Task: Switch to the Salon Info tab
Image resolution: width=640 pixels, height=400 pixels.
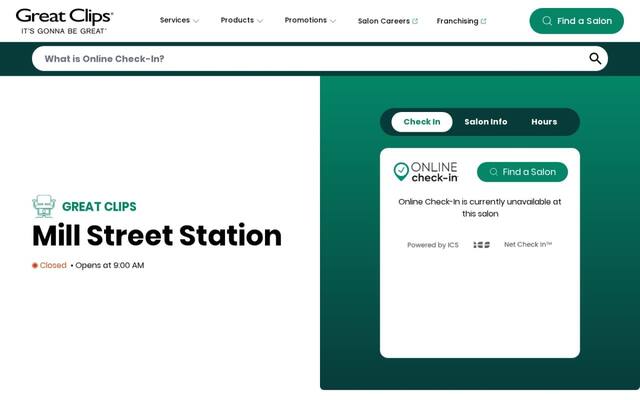Action: (485, 122)
